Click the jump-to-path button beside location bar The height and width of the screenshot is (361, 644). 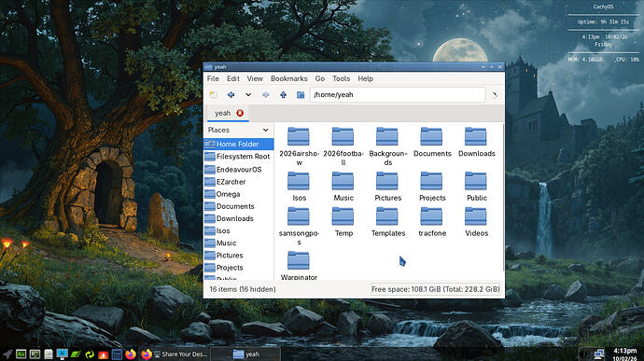point(495,95)
